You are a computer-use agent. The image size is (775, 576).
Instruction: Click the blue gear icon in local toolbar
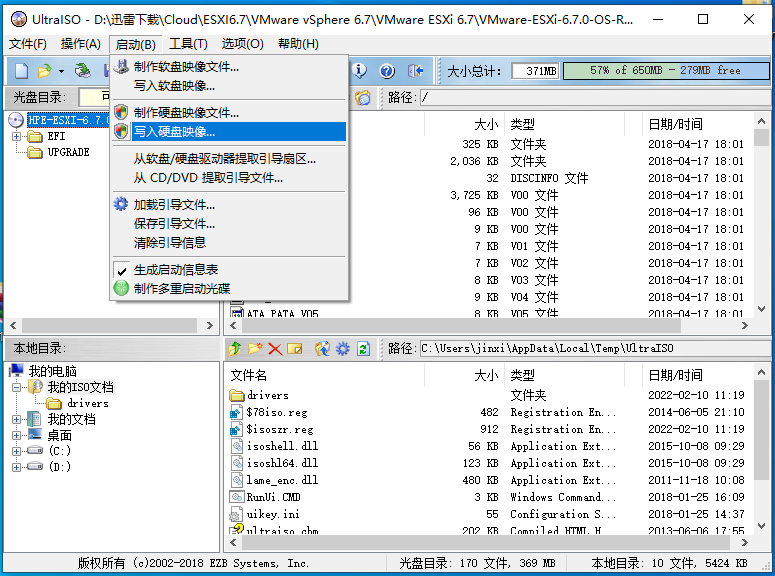343,349
